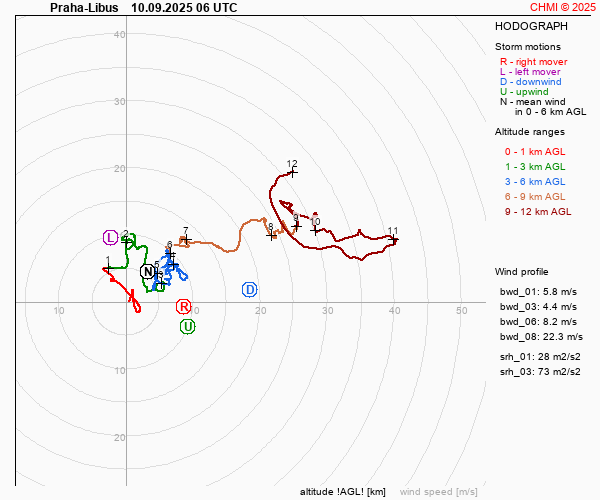This screenshot has height=500, width=600.
Task: Click the 'altitude !AGL! [km]' axis caption
Action: (x=342, y=492)
